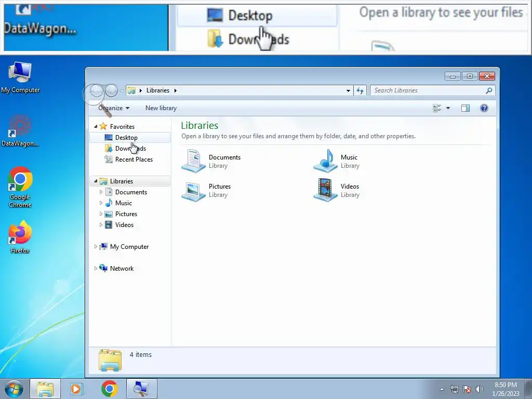Open the Organize dropdown menu

114,108
